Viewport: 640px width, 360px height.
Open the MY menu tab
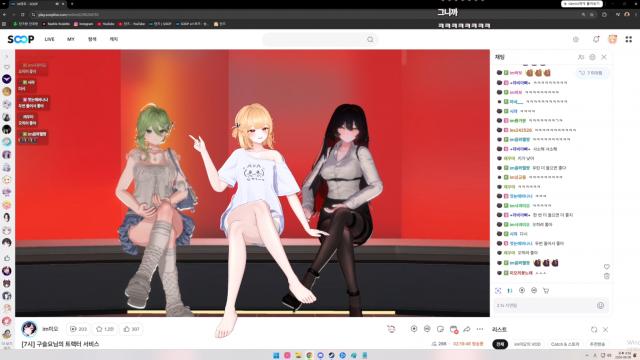click(71, 39)
